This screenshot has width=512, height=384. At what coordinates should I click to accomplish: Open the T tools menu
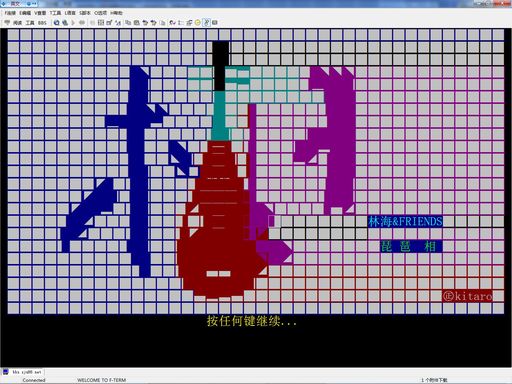coord(55,13)
